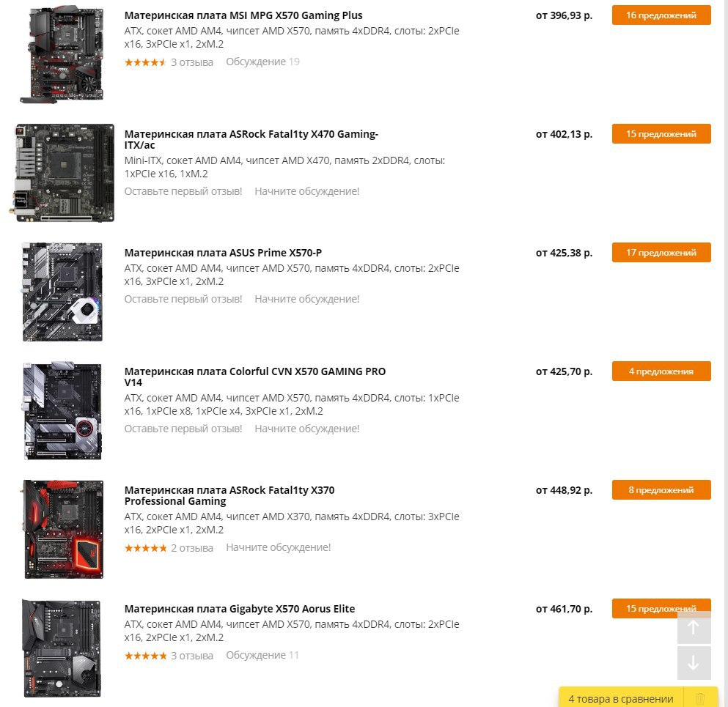Open 3 отзыва for Gigabyte Aorus Elite

tap(192, 656)
